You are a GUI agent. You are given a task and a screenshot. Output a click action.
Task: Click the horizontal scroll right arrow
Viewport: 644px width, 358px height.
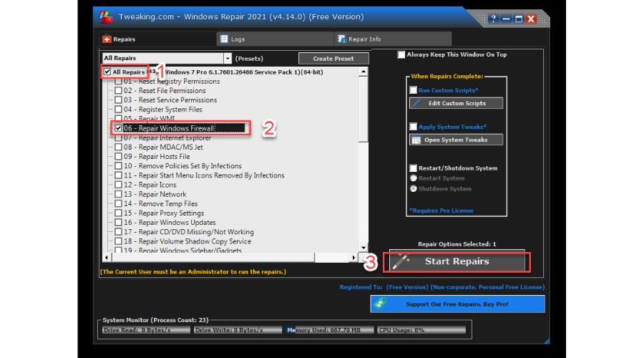(x=353, y=258)
